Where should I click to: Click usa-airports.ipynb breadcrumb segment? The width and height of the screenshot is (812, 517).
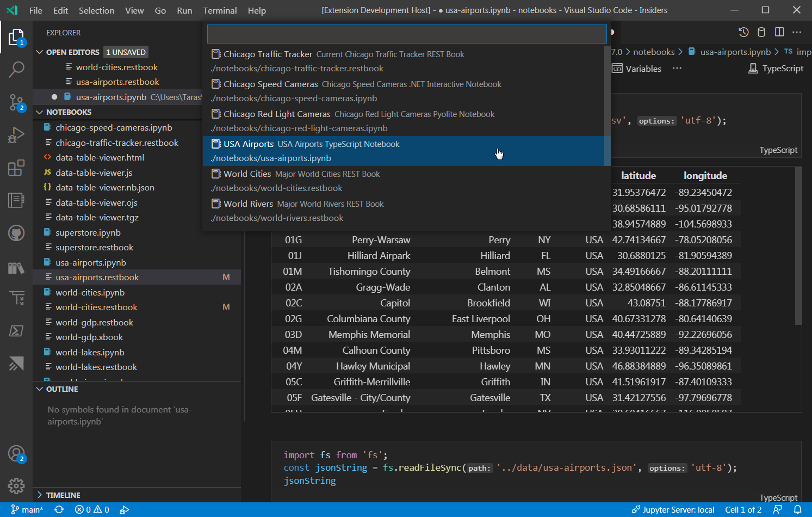[735, 52]
